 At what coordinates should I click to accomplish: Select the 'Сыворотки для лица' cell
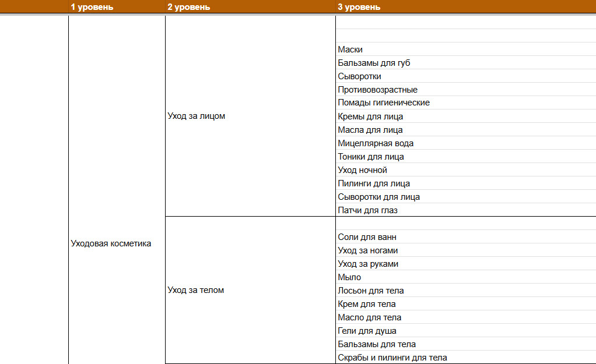[465, 197]
